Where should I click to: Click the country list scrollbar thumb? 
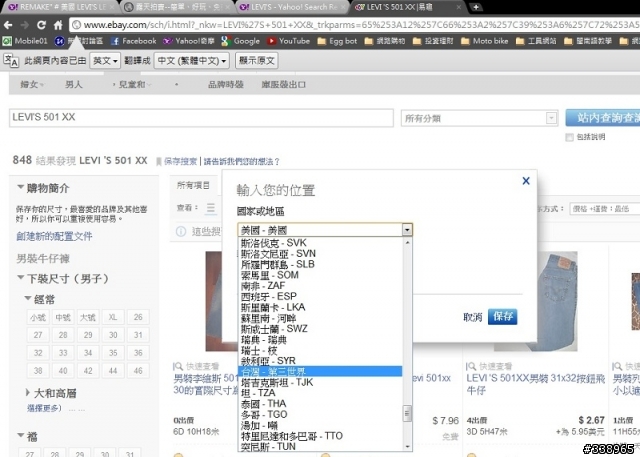tap(407, 413)
